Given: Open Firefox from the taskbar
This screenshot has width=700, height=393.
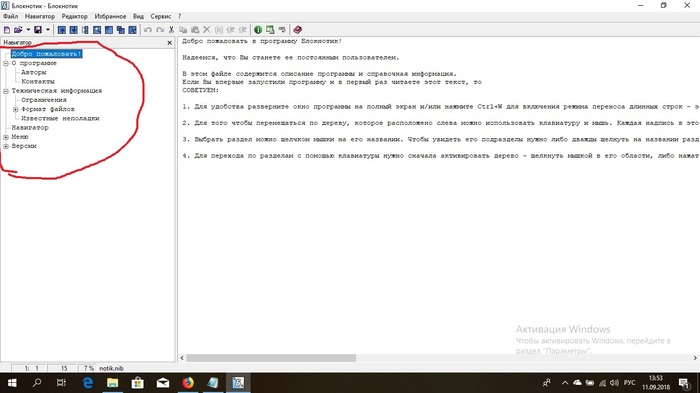Looking at the screenshot, I should [x=188, y=383].
